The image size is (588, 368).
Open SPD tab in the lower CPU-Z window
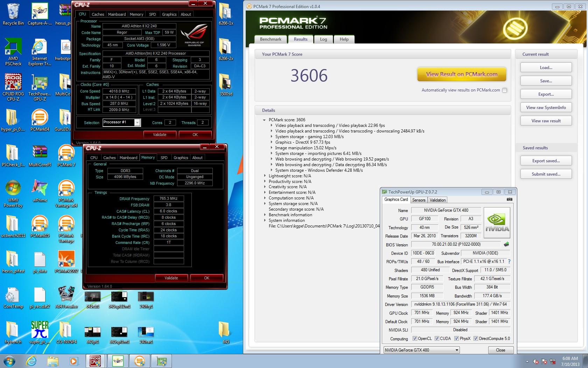click(164, 158)
